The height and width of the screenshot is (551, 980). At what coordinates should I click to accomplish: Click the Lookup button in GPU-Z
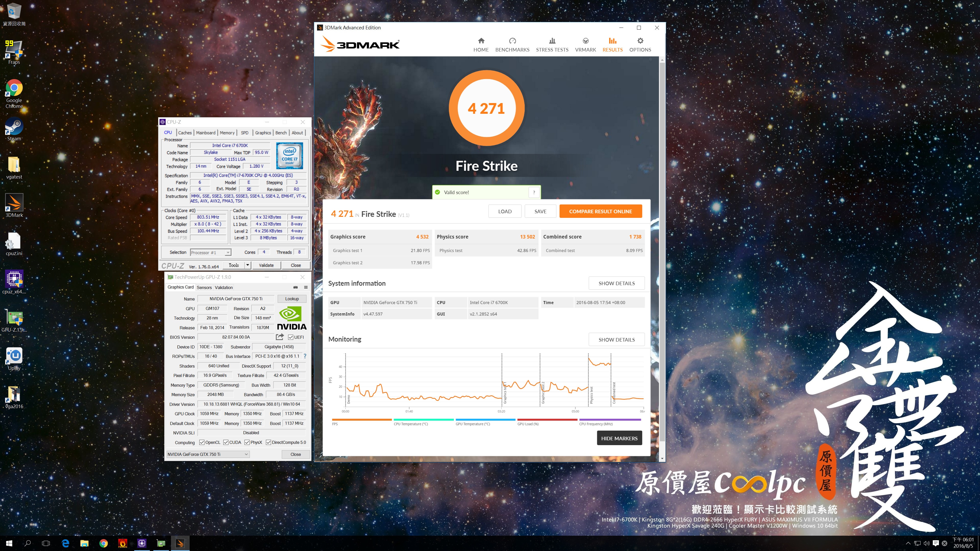pos(292,299)
